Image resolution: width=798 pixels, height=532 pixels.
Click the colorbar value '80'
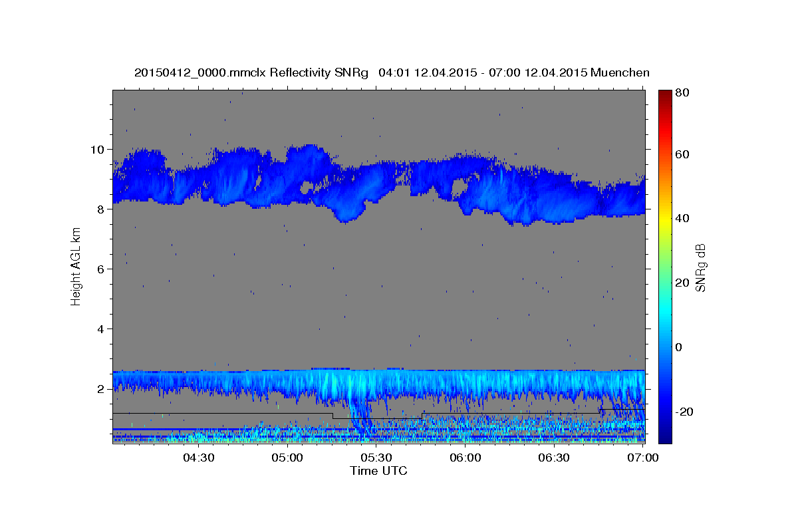point(682,93)
